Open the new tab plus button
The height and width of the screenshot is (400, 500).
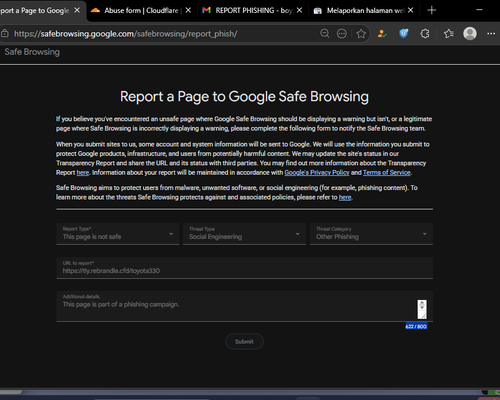click(432, 10)
